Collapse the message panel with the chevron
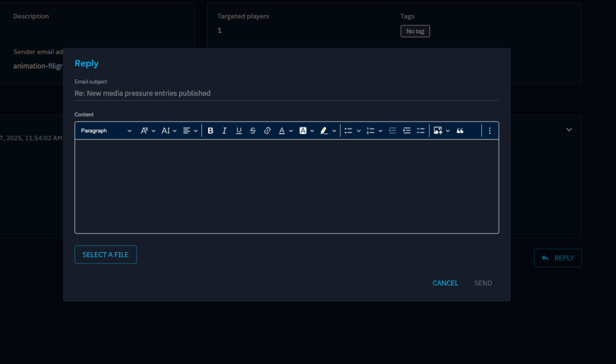The height and width of the screenshot is (364, 616). pyautogui.click(x=569, y=129)
